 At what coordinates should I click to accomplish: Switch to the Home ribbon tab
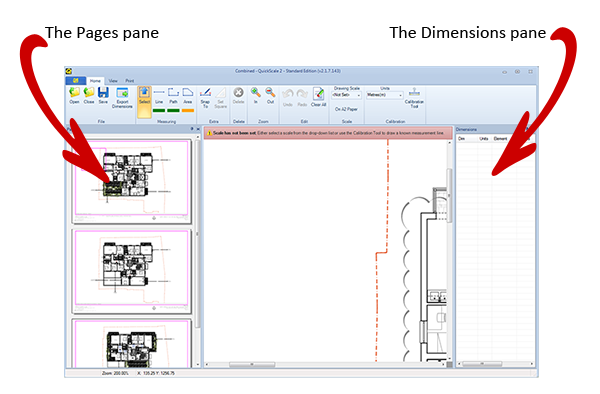pos(95,81)
